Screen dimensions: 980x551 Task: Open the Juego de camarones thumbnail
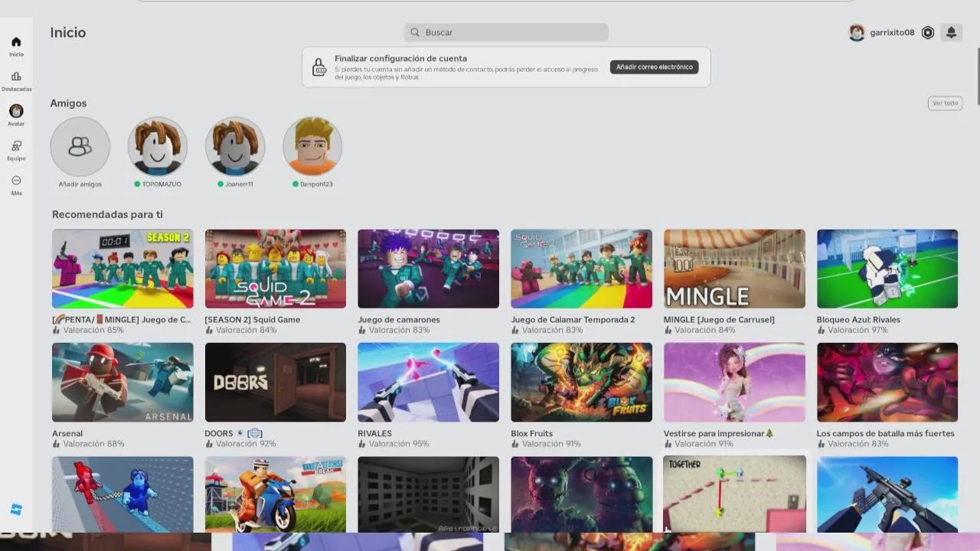[428, 269]
